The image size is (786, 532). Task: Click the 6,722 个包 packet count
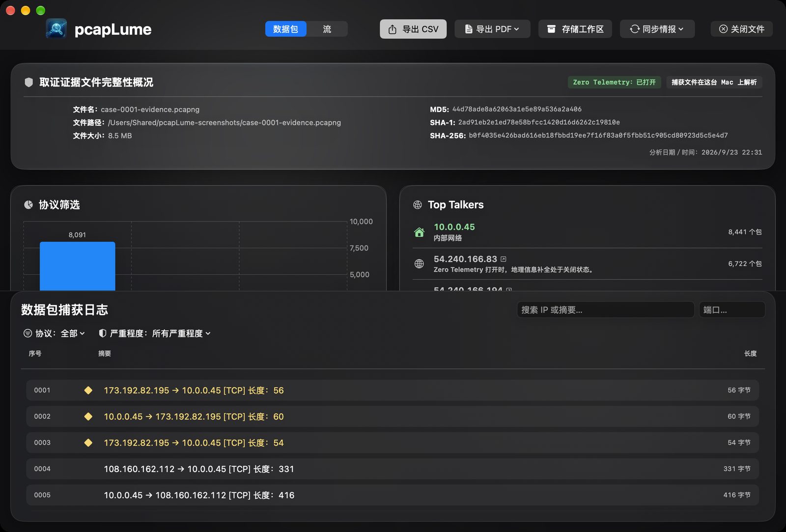[x=745, y=264]
